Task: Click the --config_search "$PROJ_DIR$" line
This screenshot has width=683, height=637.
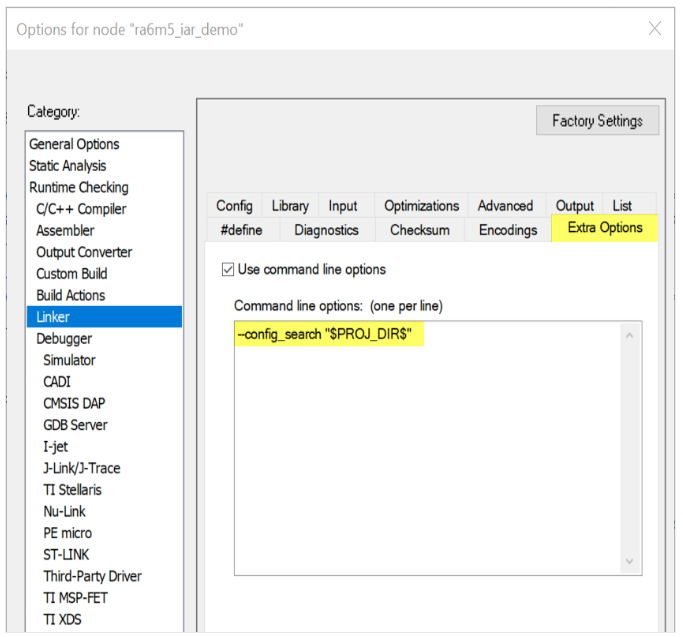Action: pos(325,334)
